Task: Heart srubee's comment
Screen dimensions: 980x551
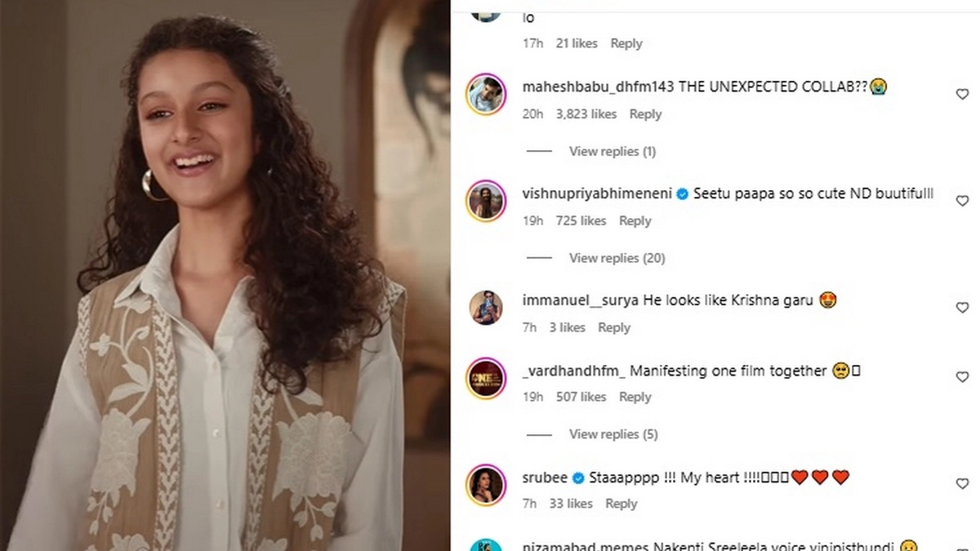Action: (962, 484)
